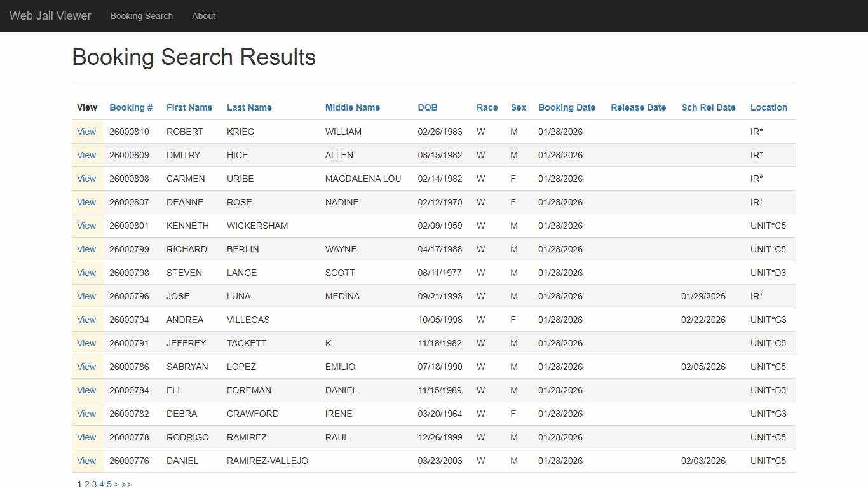Jump to the last page using >>
Screen dimensions: 868x488
pyautogui.click(x=126, y=484)
